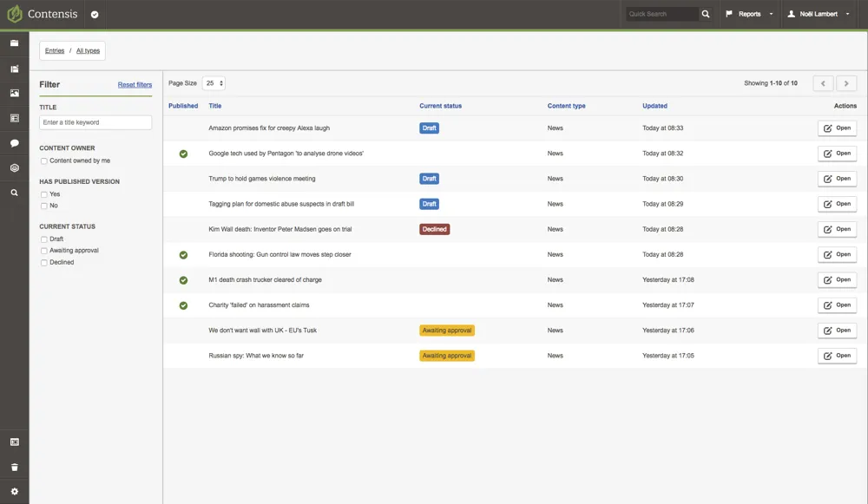Click the Entries breadcrumb link
The width and height of the screenshot is (868, 504).
54,51
